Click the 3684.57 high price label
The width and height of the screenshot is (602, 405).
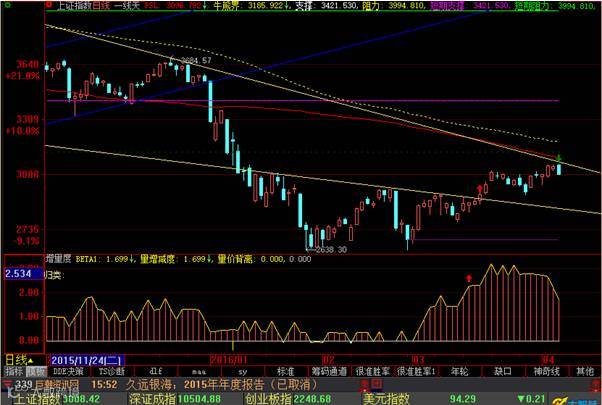pos(196,60)
